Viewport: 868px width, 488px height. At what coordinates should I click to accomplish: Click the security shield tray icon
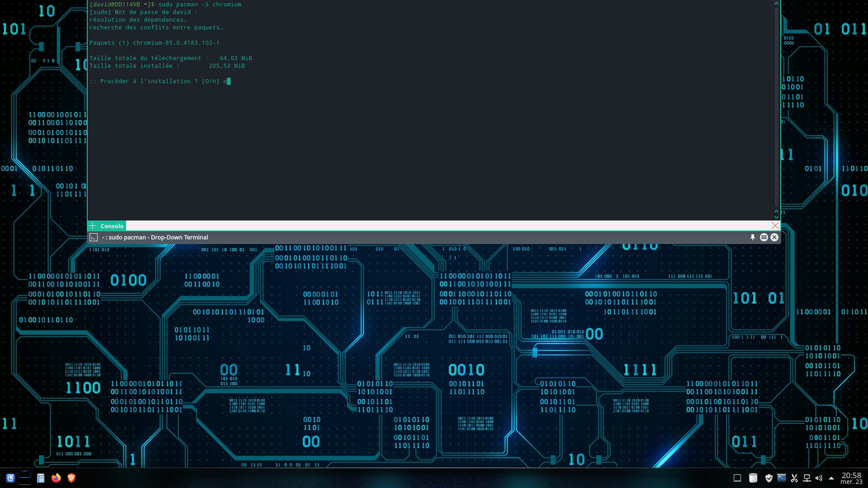tap(769, 478)
